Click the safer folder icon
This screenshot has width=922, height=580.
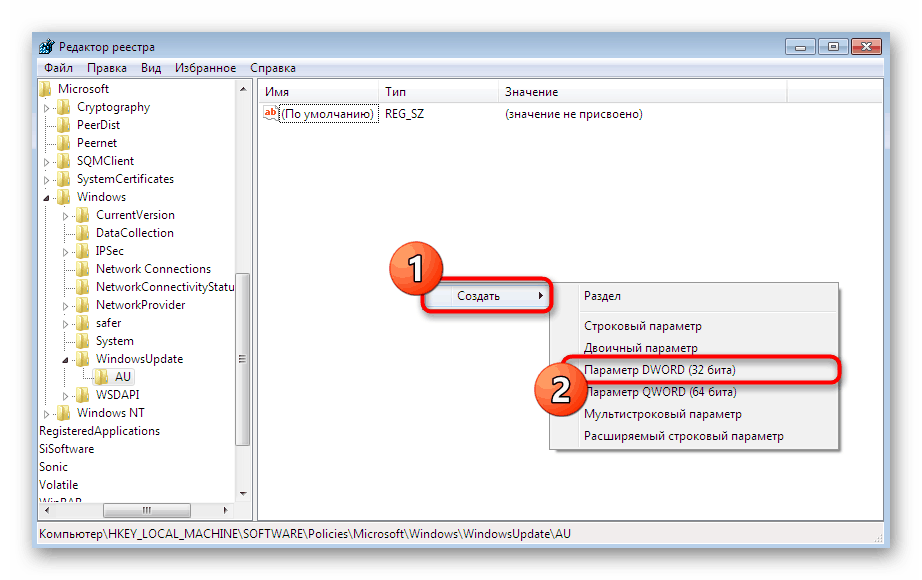point(83,323)
